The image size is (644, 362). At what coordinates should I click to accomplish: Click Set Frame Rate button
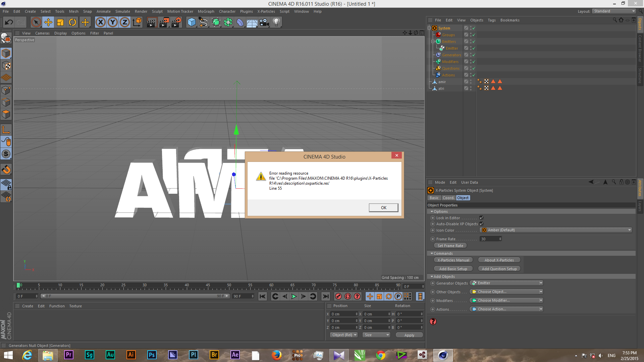click(x=450, y=246)
